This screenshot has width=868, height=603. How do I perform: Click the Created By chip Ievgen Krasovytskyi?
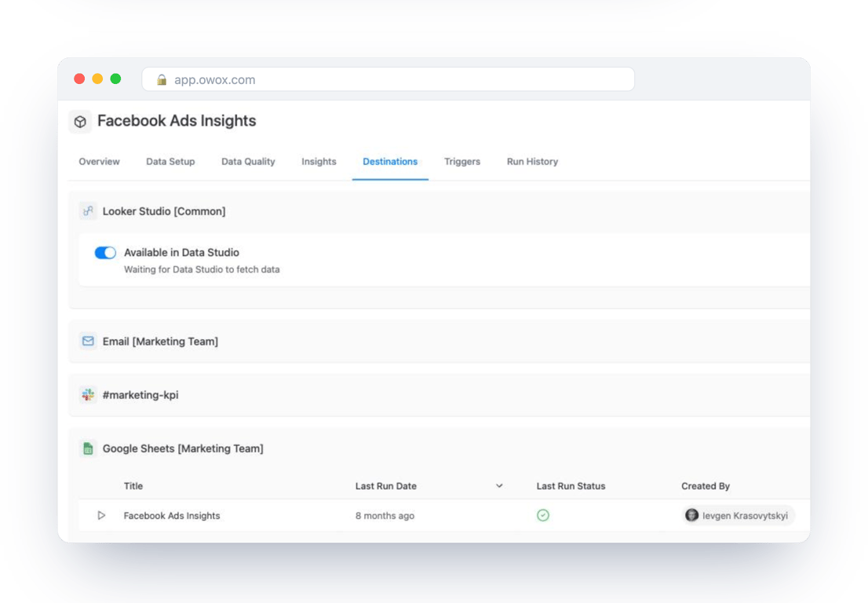point(739,516)
